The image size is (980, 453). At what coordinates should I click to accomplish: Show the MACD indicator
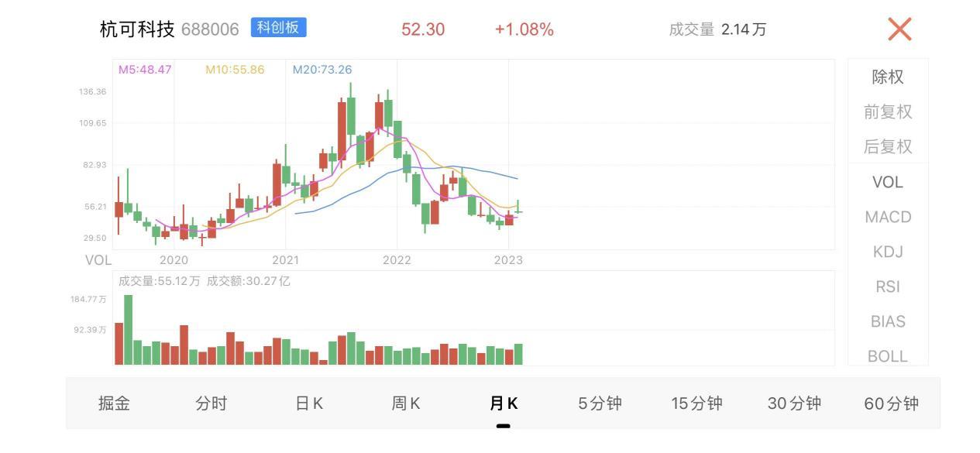pos(888,217)
